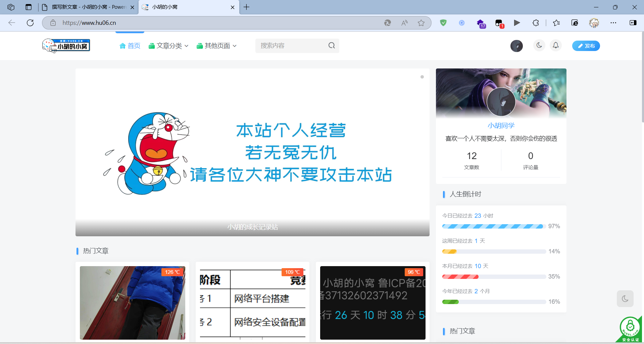Click the 96 ℃ heat badge
Viewport: 644px width, 344px height.
pos(414,272)
